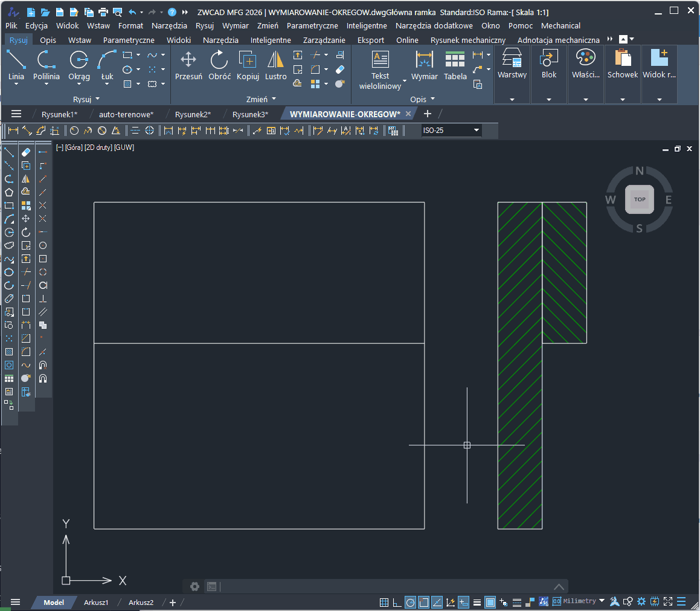Open the Blok panel
Viewport: 700px width, 611px height.
coord(548,64)
